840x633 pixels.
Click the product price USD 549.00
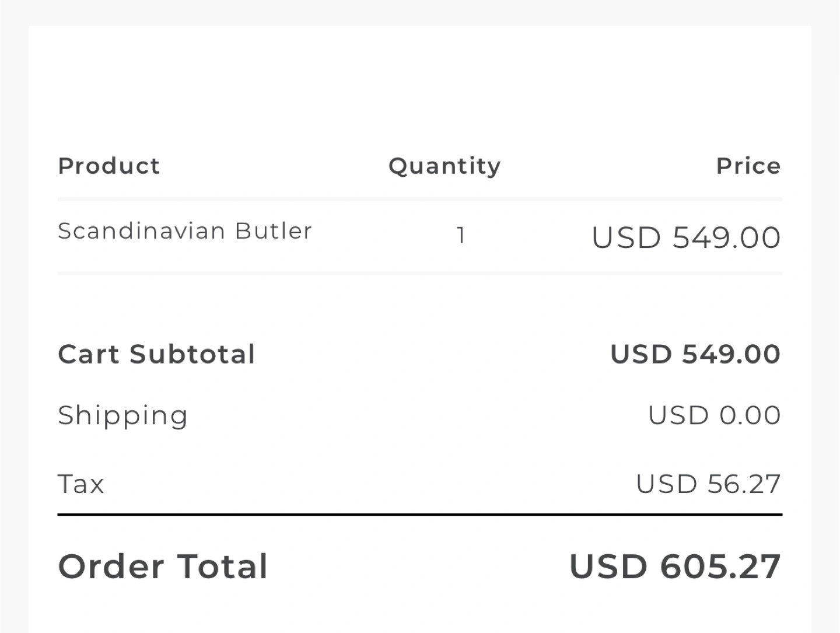(x=686, y=237)
